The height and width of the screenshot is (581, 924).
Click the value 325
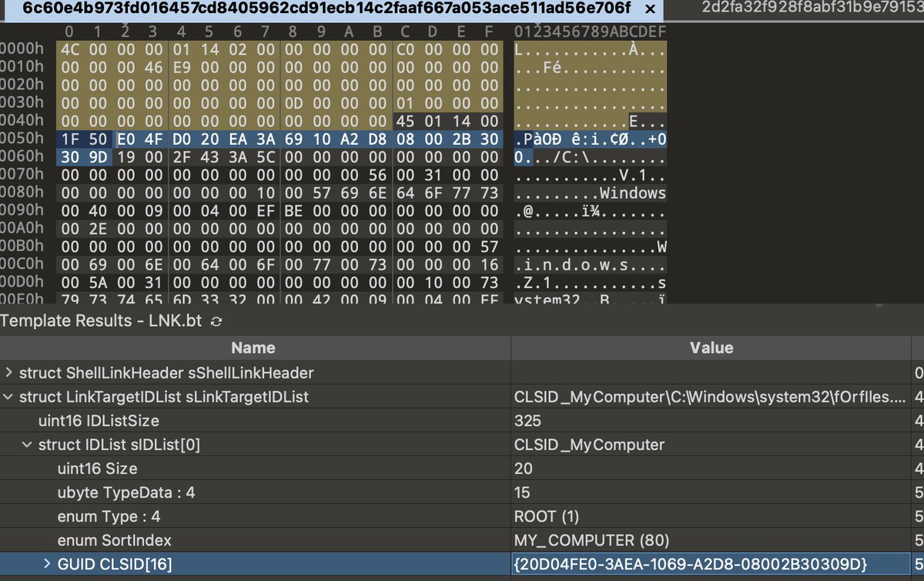click(x=527, y=421)
